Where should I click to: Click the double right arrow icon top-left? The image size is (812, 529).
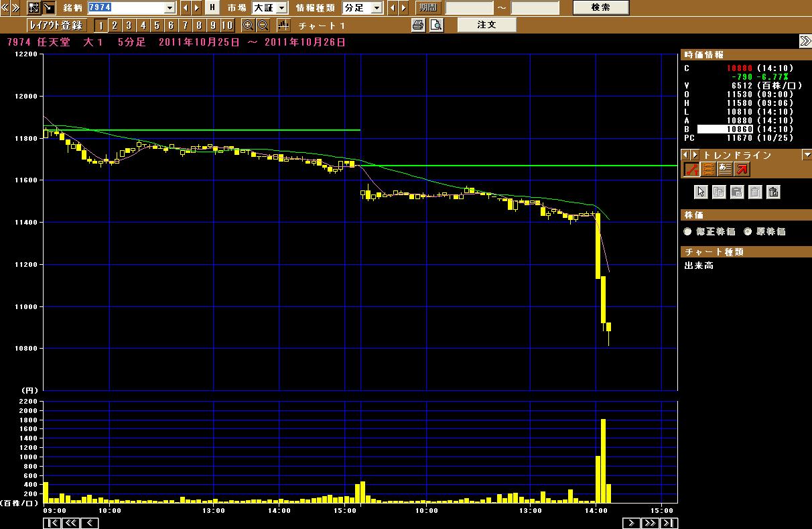click(x=15, y=8)
